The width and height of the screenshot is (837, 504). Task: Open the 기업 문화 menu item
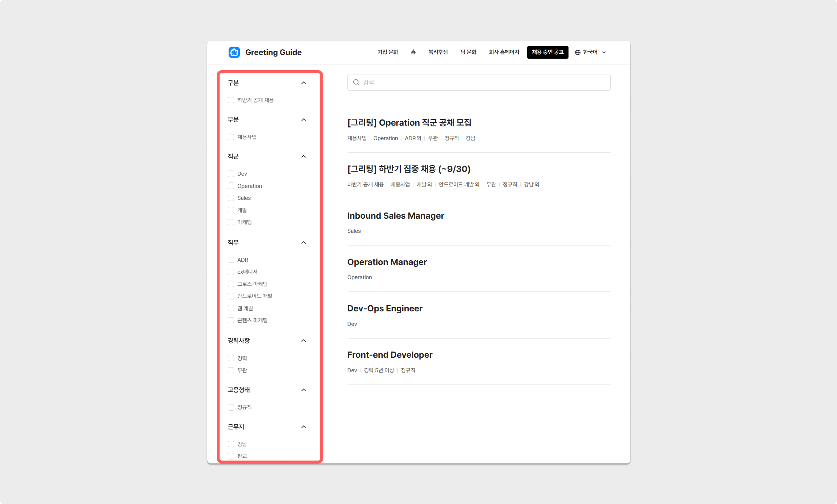[x=387, y=52]
